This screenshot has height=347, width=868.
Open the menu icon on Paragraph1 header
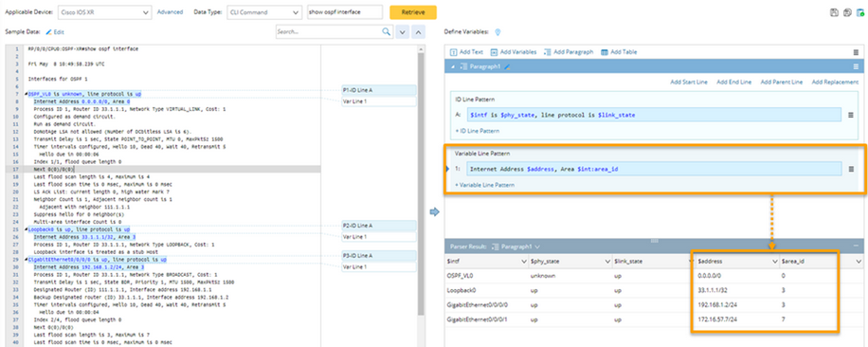coord(856,66)
